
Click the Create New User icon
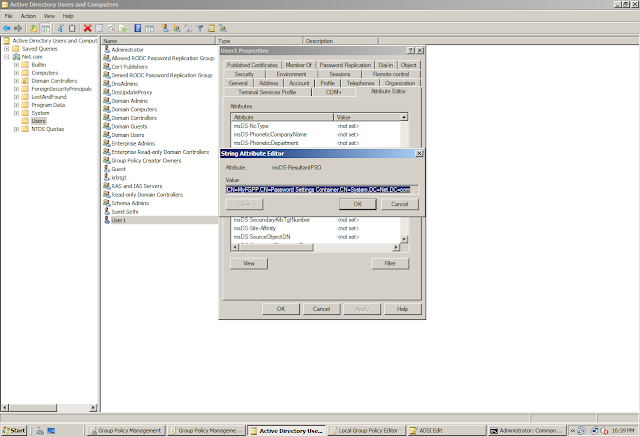[x=165, y=28]
